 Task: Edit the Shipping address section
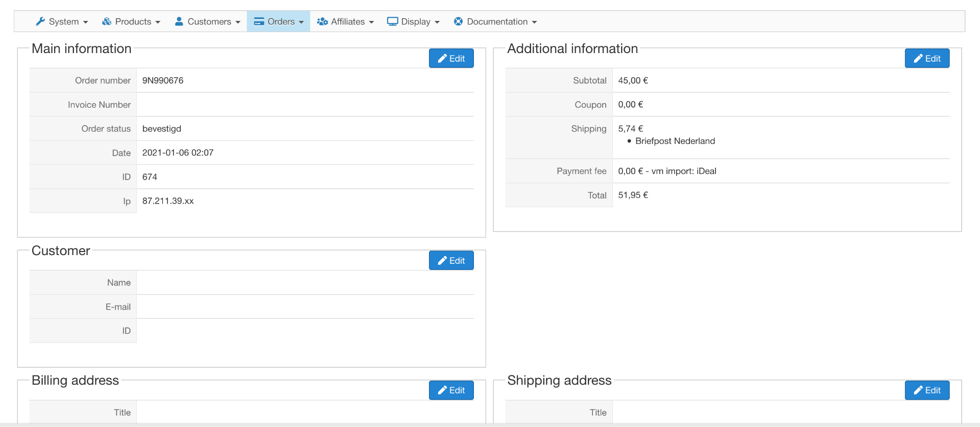[x=927, y=390]
